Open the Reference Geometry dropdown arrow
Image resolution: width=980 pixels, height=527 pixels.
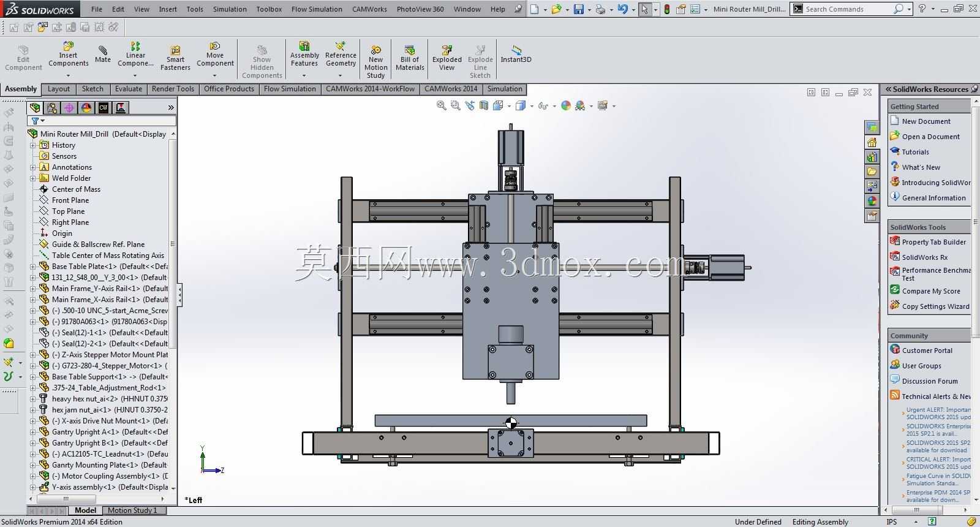(x=341, y=75)
